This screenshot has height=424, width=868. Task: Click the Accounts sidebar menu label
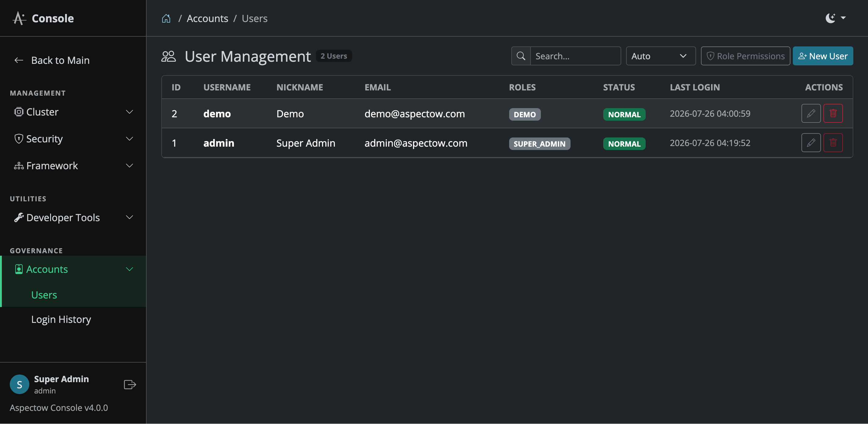[x=47, y=269]
